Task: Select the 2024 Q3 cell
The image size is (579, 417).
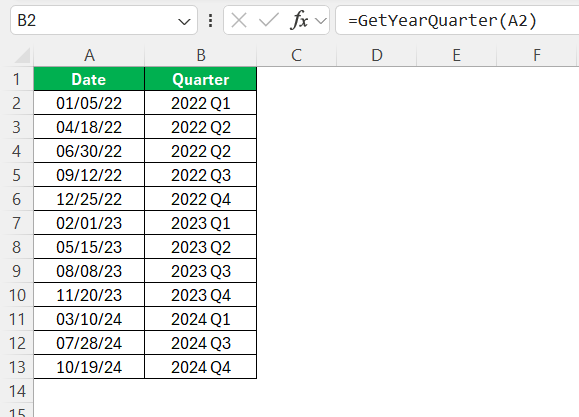Action: [x=201, y=343]
